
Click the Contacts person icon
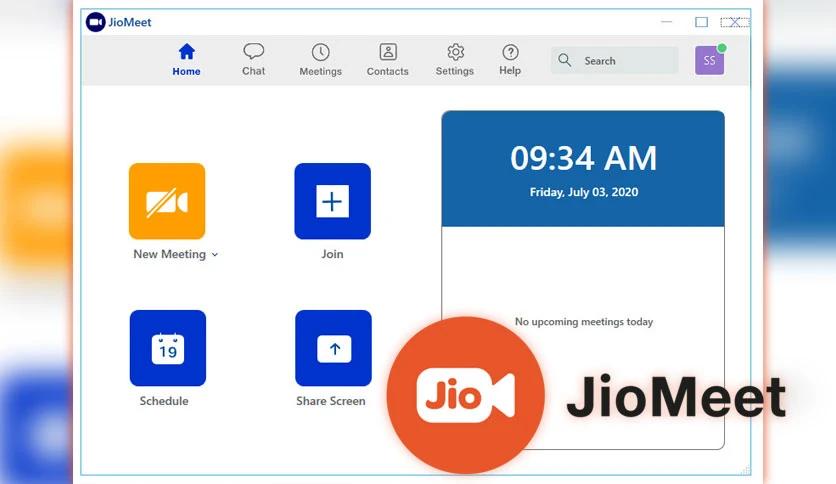click(x=388, y=52)
